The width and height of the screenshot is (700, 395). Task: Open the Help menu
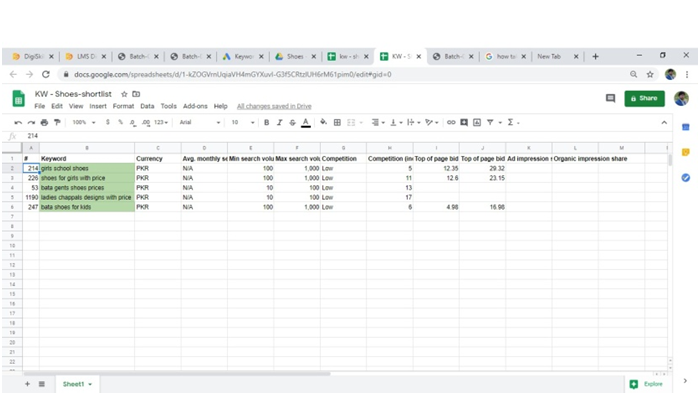pos(221,106)
